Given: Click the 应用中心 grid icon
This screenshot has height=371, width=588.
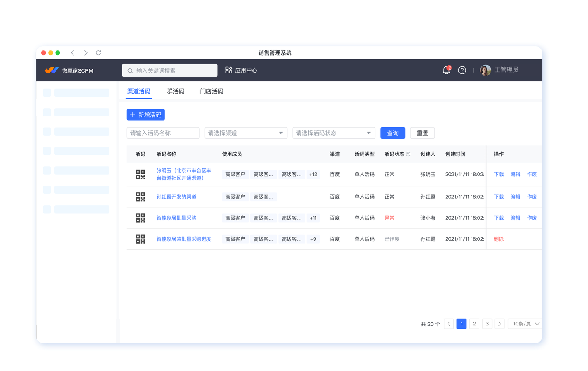Looking at the screenshot, I should coord(229,70).
